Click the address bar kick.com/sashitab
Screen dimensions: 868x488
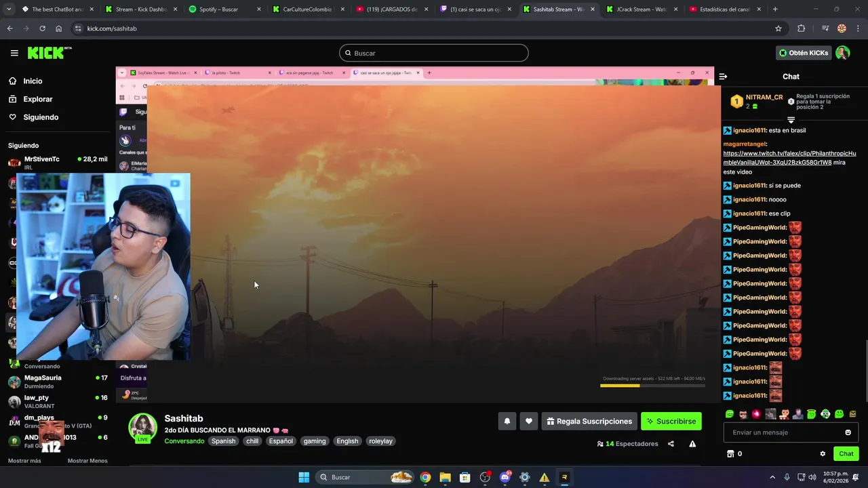point(424,28)
